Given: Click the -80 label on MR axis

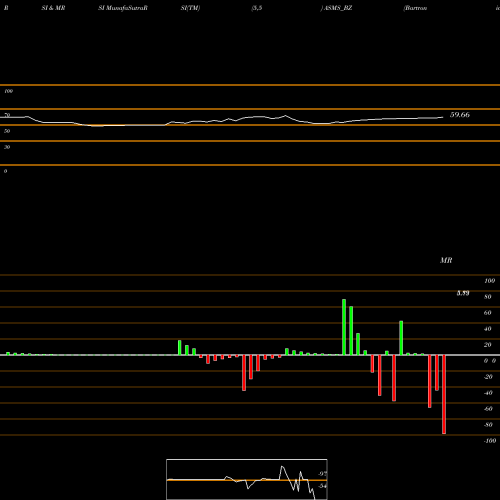Looking at the screenshot, I should click(488, 425).
